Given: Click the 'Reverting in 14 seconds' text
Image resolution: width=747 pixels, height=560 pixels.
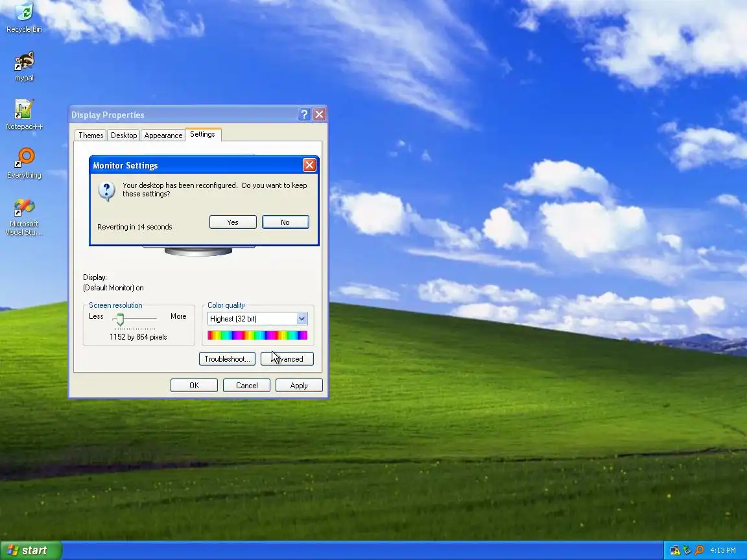Looking at the screenshot, I should (x=135, y=227).
